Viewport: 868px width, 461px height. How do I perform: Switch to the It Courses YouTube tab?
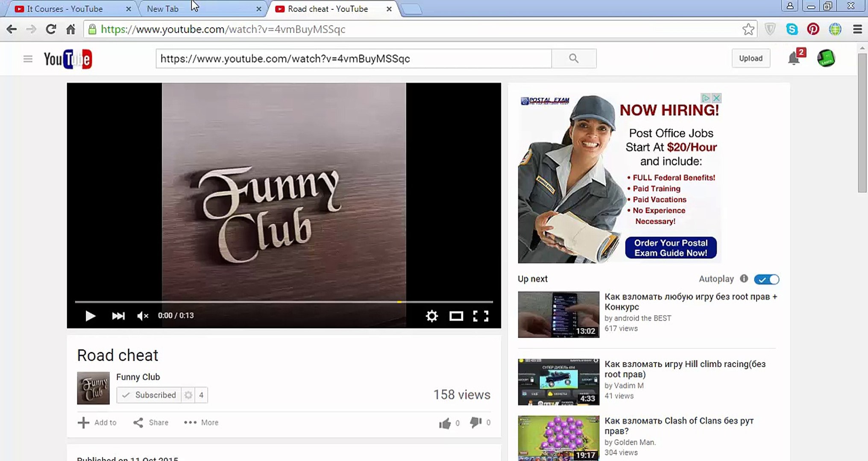tap(64, 9)
